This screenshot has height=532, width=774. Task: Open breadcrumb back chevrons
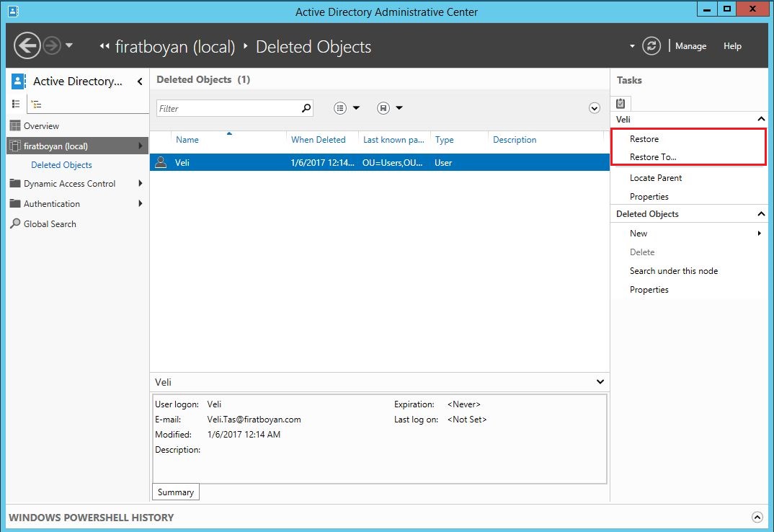click(104, 46)
